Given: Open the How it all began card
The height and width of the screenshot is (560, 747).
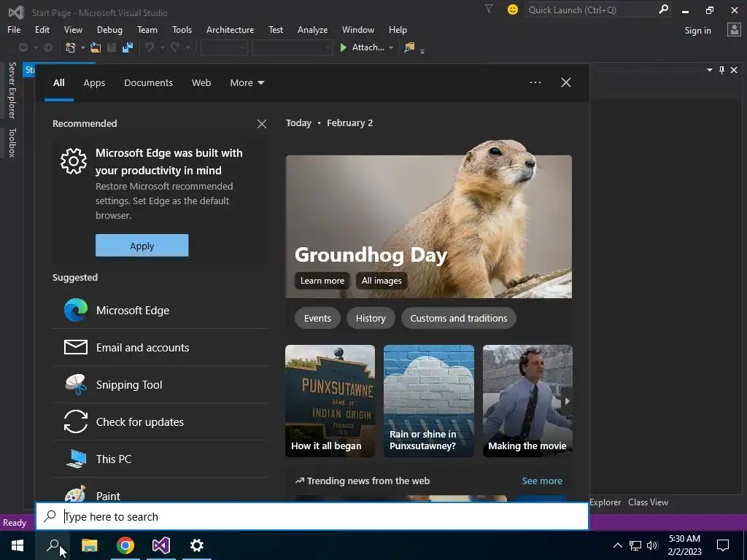Looking at the screenshot, I should (330, 401).
